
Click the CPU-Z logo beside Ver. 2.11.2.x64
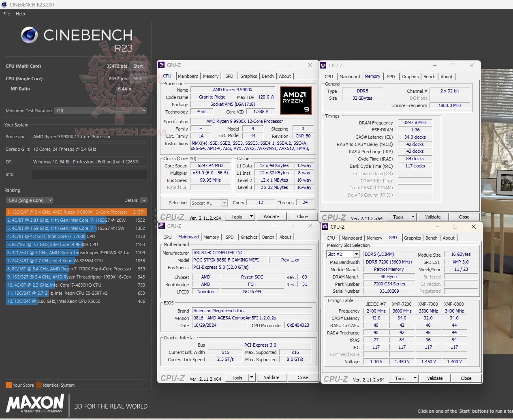tap(173, 216)
